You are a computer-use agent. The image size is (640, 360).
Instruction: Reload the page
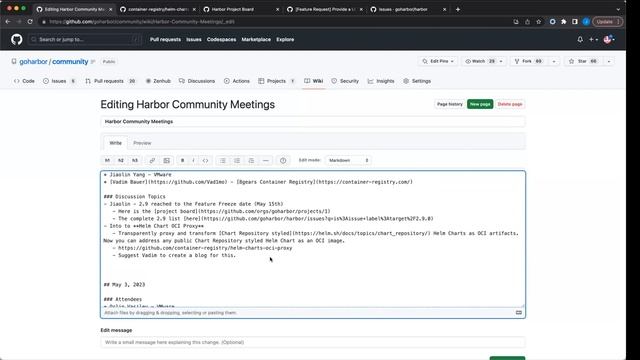30,22
